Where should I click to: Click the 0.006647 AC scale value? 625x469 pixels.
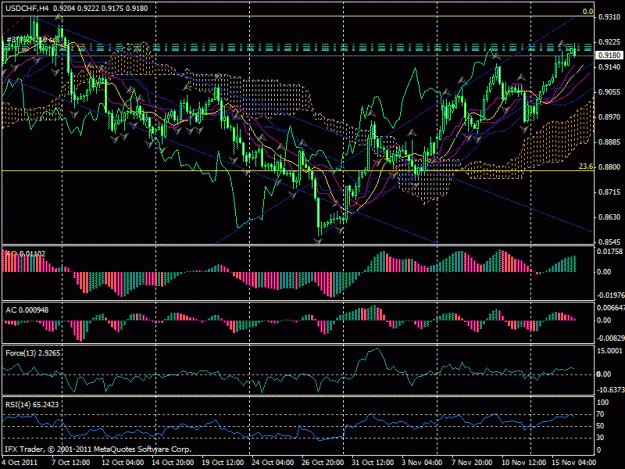(x=610, y=308)
